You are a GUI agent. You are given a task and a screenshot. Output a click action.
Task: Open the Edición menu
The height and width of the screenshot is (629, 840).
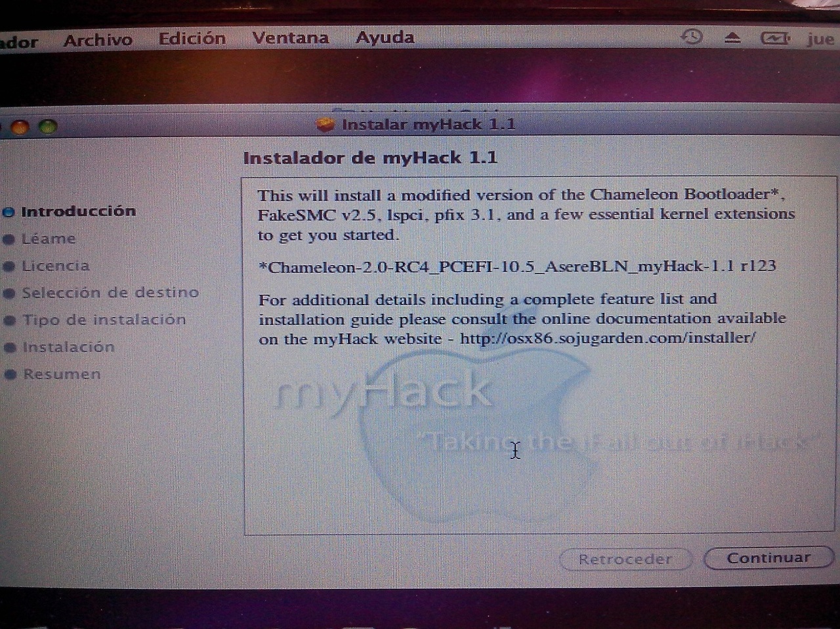click(x=192, y=39)
